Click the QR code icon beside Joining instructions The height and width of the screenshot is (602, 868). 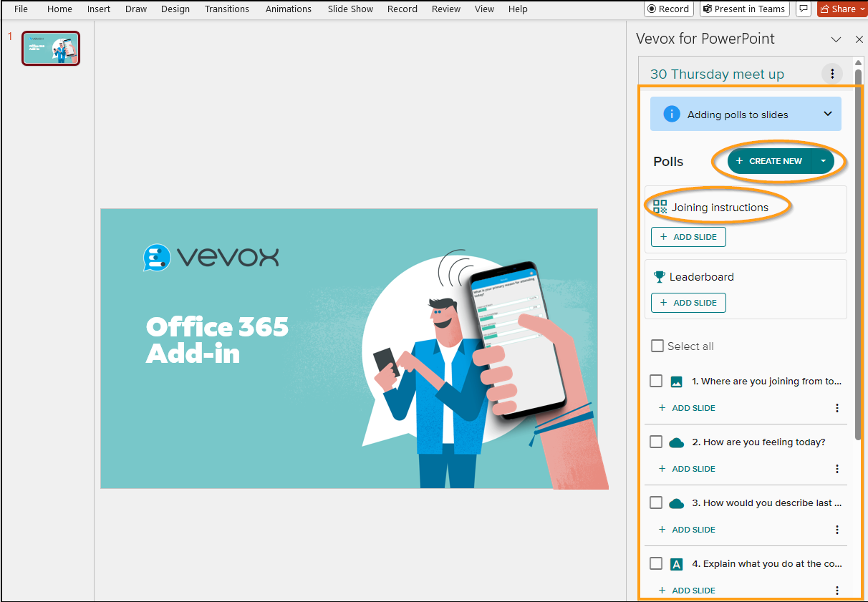tap(660, 205)
